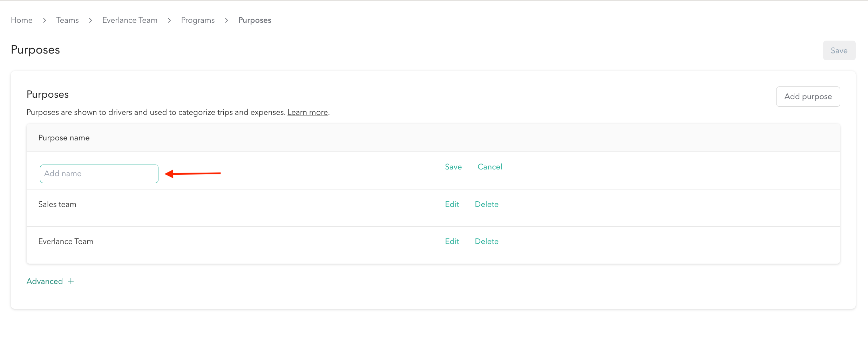
Task: Click the Purpose name column header
Action: (x=64, y=138)
